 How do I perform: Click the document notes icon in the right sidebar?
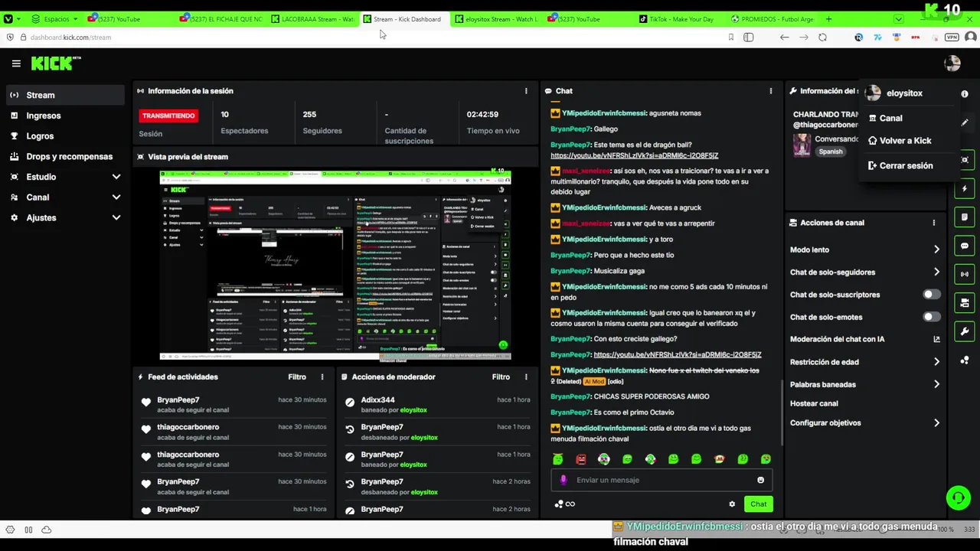coord(965,217)
